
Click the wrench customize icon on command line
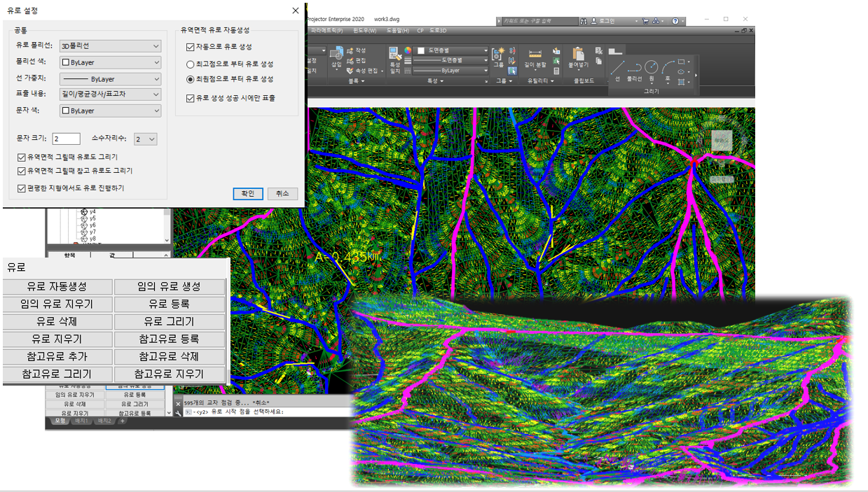(178, 413)
